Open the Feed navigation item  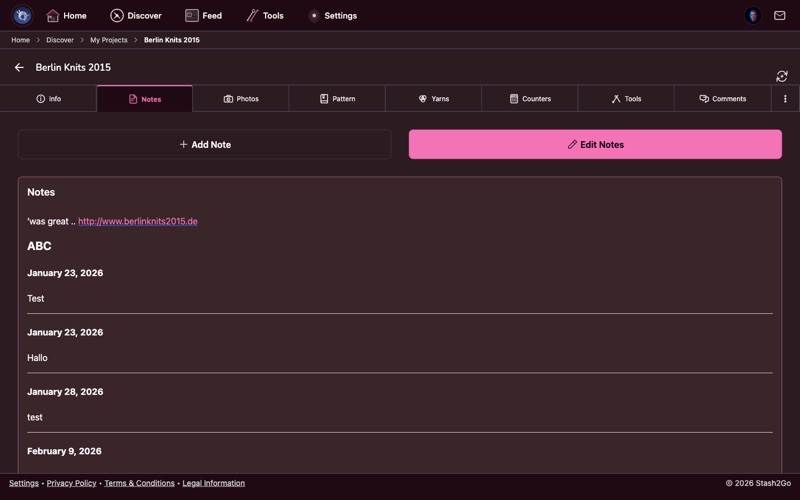click(204, 16)
